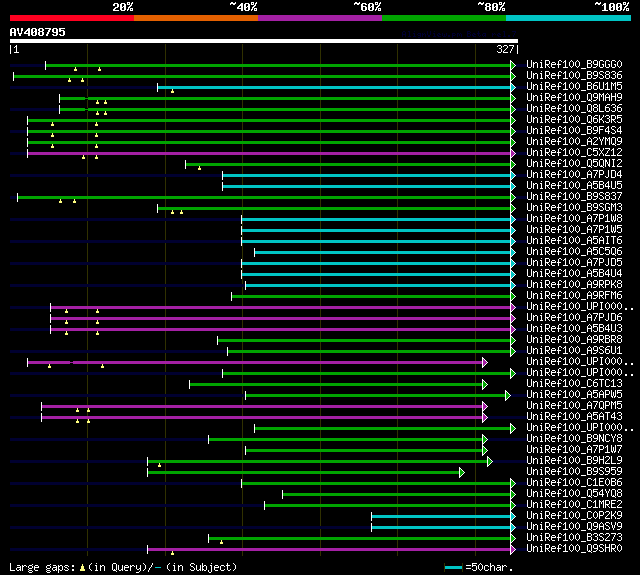Click UniRef100_Q9ASV9 label
This screenshot has width=640, height=575.
[x=574, y=527]
